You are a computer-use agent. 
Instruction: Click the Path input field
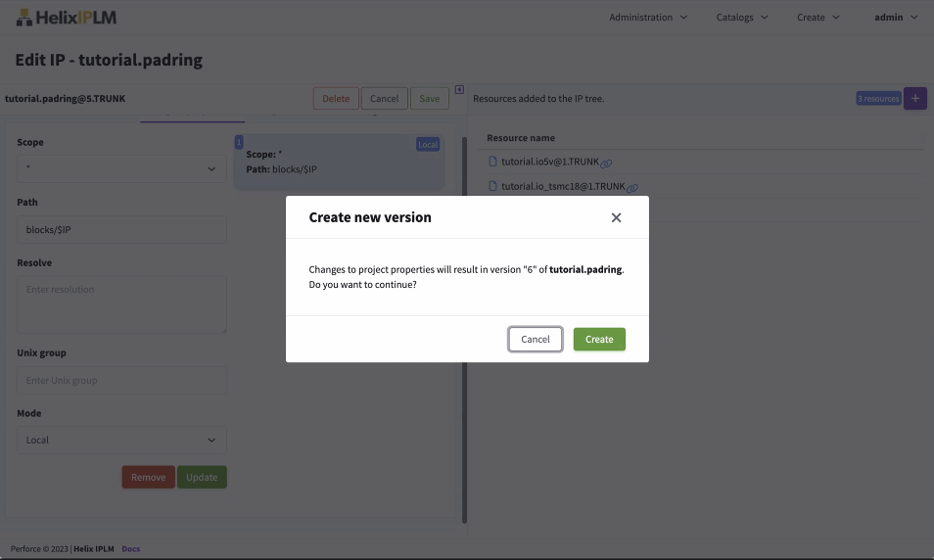[x=121, y=229]
